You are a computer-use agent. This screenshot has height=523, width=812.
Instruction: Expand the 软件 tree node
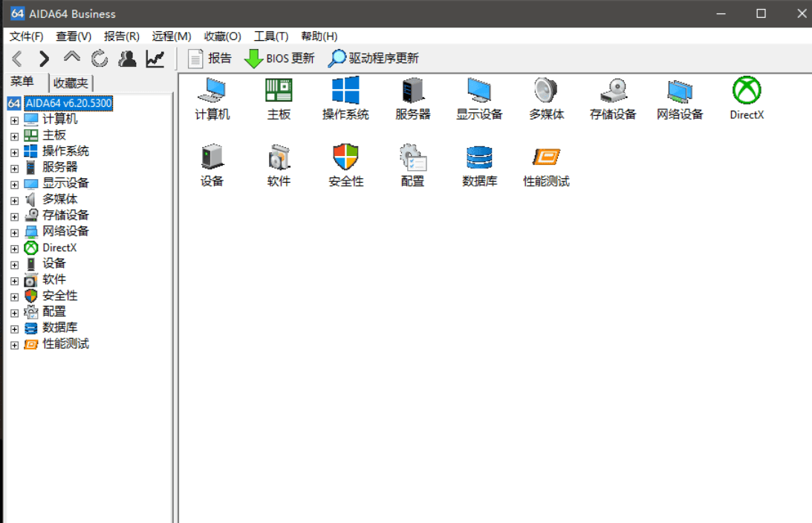pyautogui.click(x=15, y=281)
